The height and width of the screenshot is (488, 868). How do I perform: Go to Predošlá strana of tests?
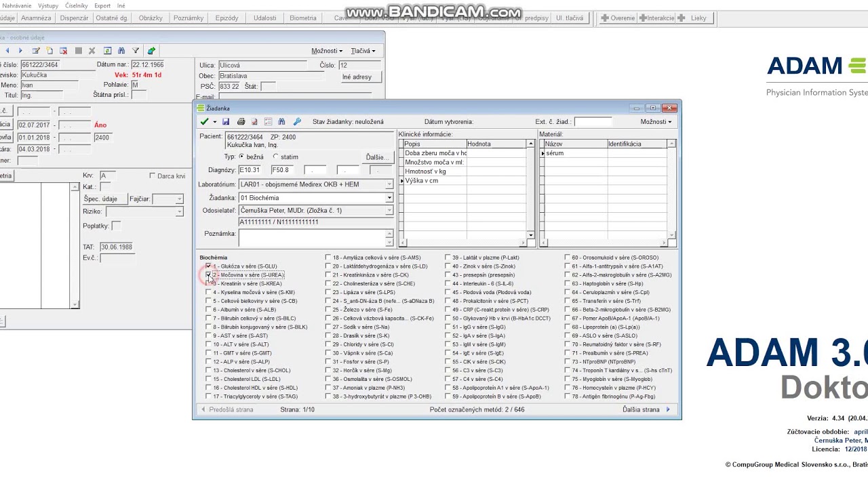coord(227,409)
